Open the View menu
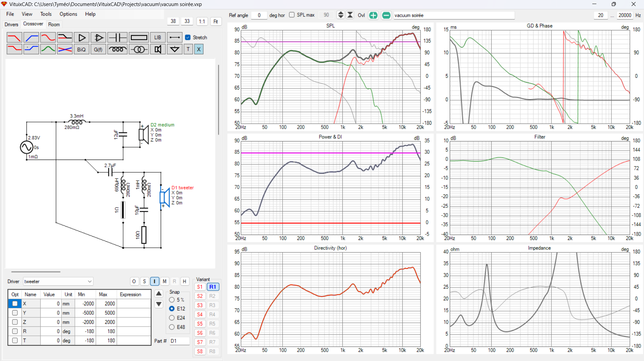644x361 pixels. tap(27, 14)
